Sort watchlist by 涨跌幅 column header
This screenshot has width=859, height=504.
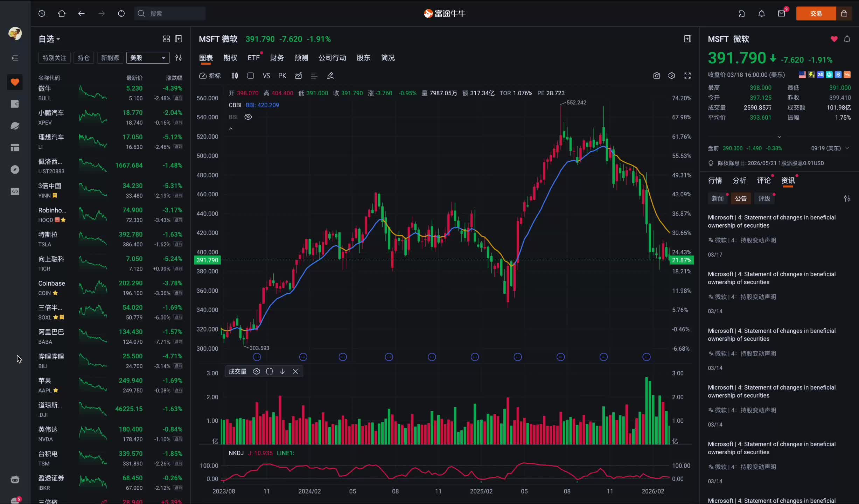point(174,78)
